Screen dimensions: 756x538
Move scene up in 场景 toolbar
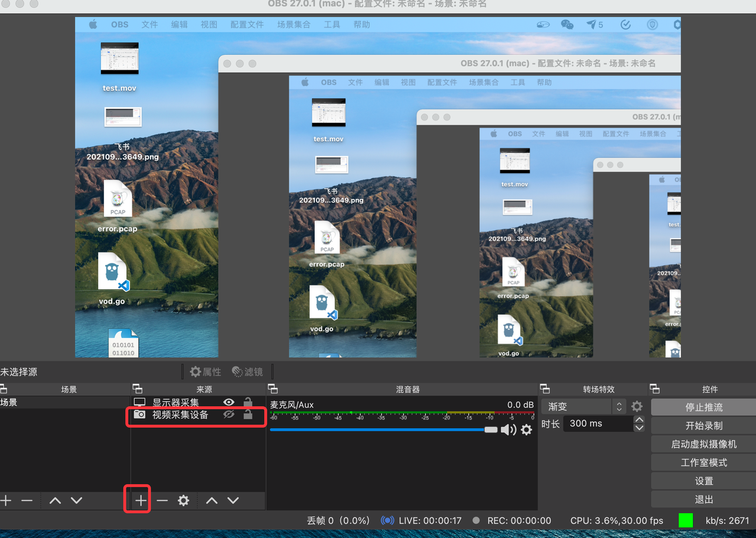[55, 500]
